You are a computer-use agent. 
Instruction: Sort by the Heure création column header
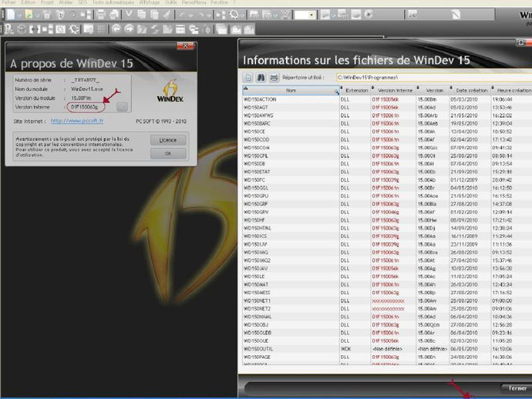pos(513,91)
